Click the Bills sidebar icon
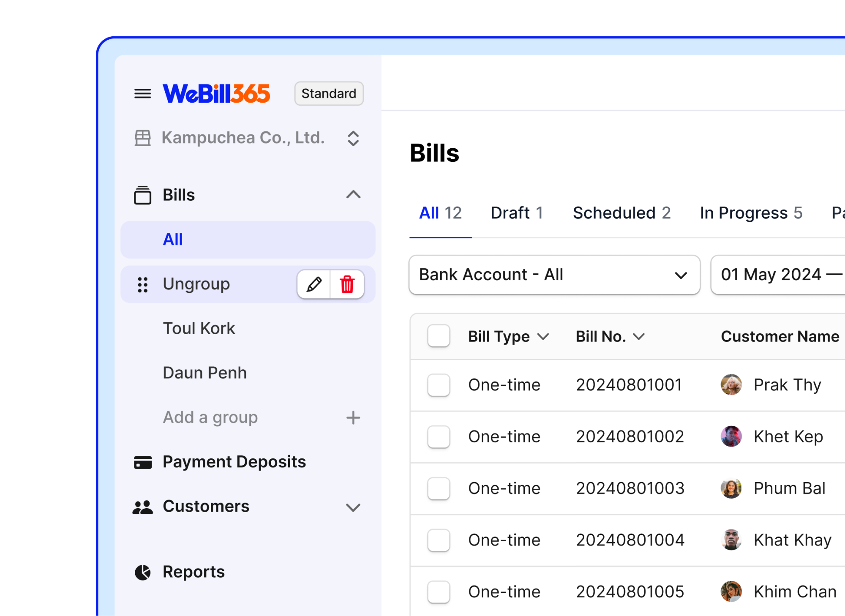Screen dimensions: 845x616 (143, 194)
